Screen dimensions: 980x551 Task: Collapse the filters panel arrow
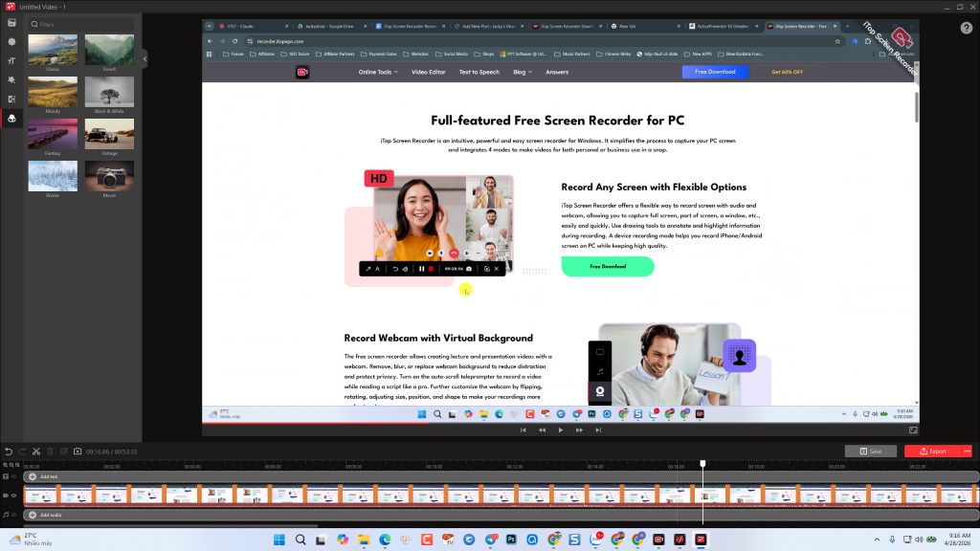tap(145, 59)
